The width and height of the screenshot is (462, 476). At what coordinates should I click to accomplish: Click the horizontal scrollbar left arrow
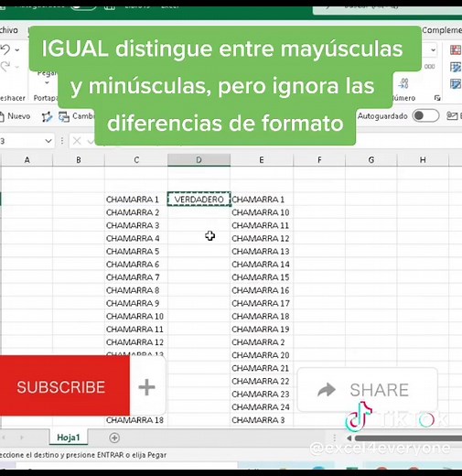tap(349, 438)
